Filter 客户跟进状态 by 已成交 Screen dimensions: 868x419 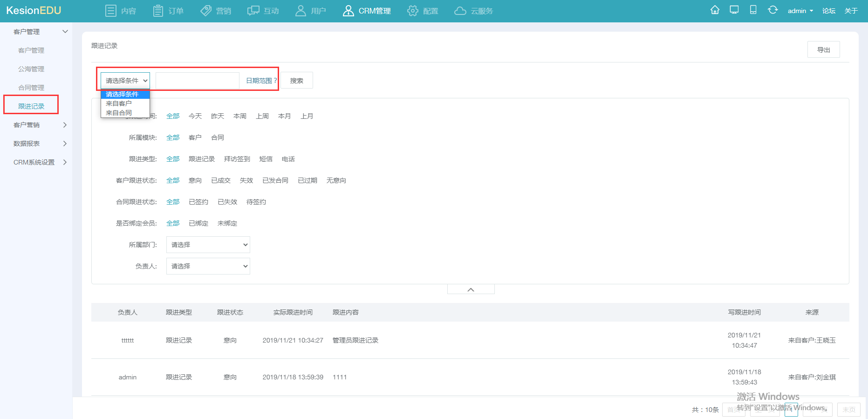click(221, 180)
